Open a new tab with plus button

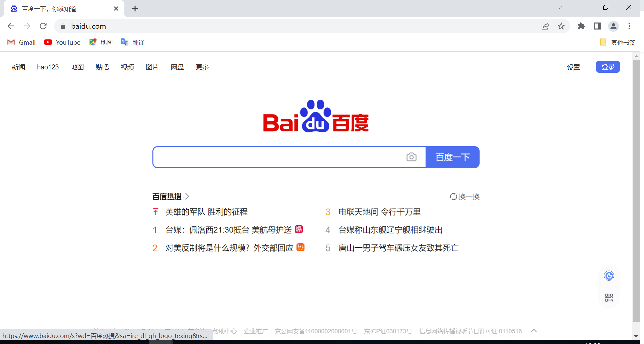135,9
